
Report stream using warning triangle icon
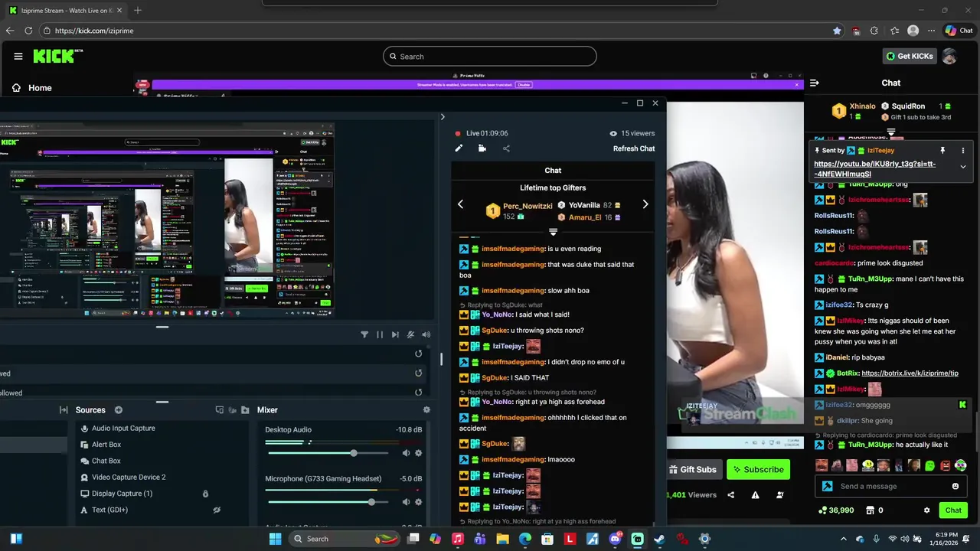point(755,495)
